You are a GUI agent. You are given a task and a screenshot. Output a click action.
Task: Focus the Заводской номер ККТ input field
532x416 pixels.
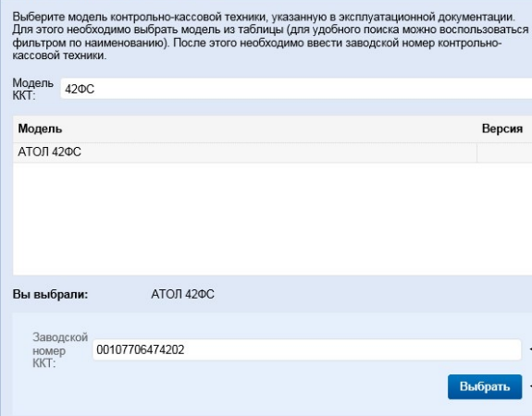tap(307, 349)
